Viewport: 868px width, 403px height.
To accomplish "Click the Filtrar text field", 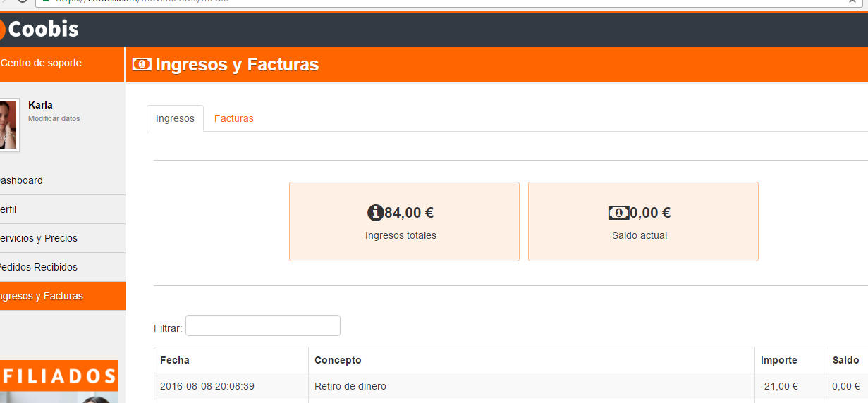I will point(262,325).
